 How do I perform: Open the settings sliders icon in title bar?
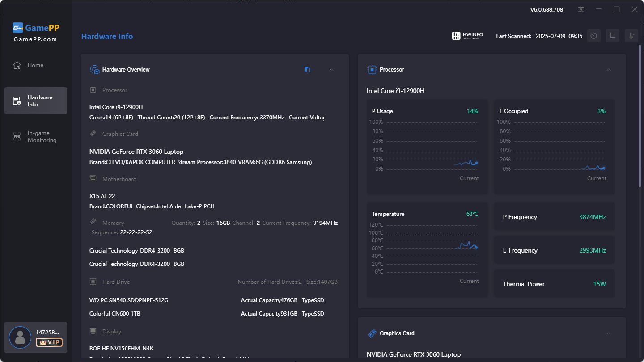tap(581, 9)
